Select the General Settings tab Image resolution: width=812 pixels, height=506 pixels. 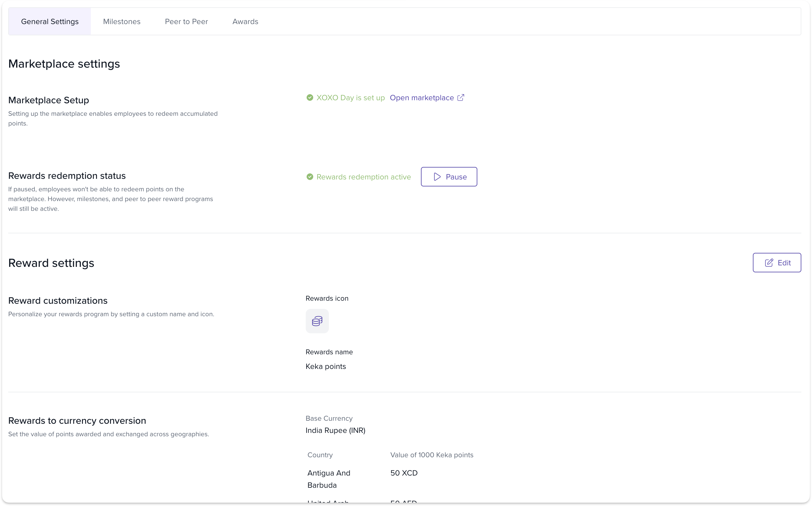pos(50,21)
